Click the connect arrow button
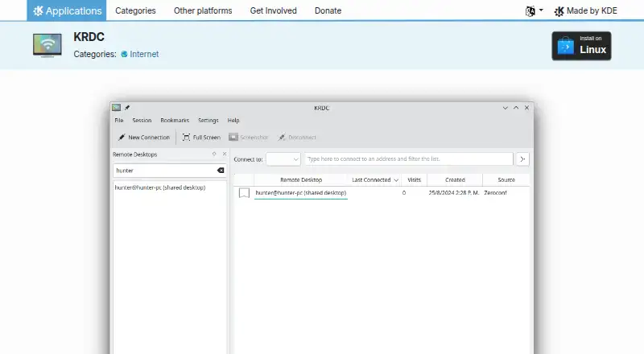644x354 pixels. pyautogui.click(x=522, y=159)
